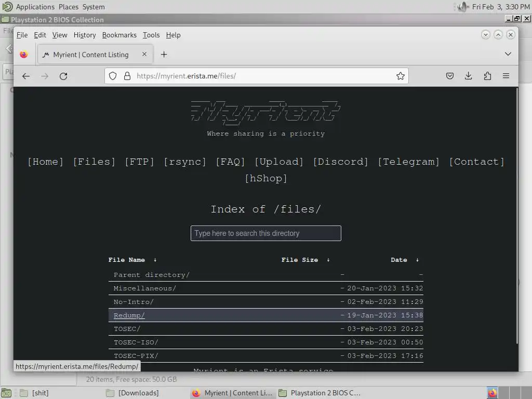Open the TOSEC-ISO/ folder
This screenshot has height=399, width=532.
coord(136,343)
